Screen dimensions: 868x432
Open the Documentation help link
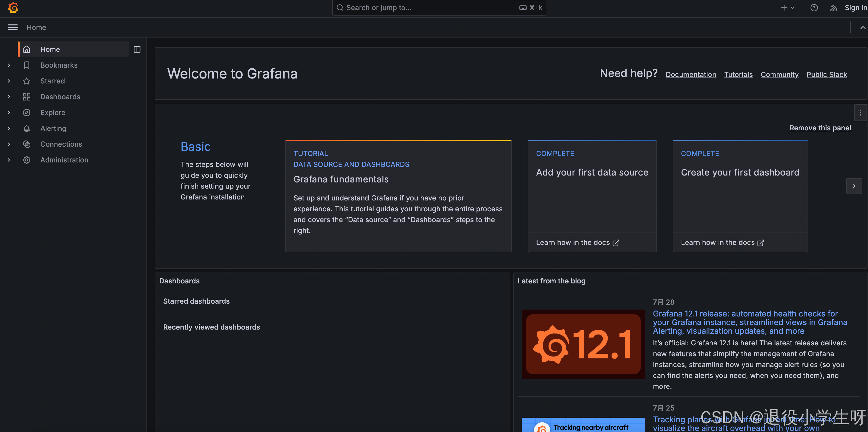(x=691, y=75)
